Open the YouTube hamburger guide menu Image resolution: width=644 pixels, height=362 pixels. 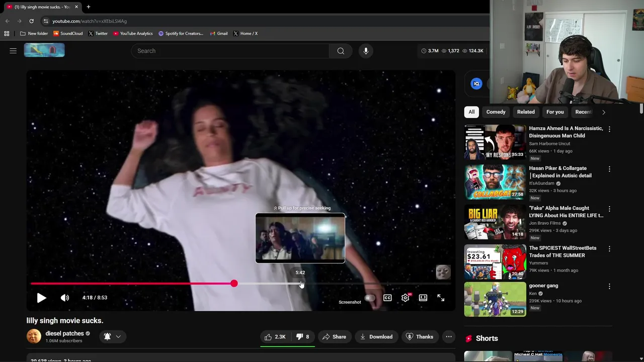click(x=13, y=51)
